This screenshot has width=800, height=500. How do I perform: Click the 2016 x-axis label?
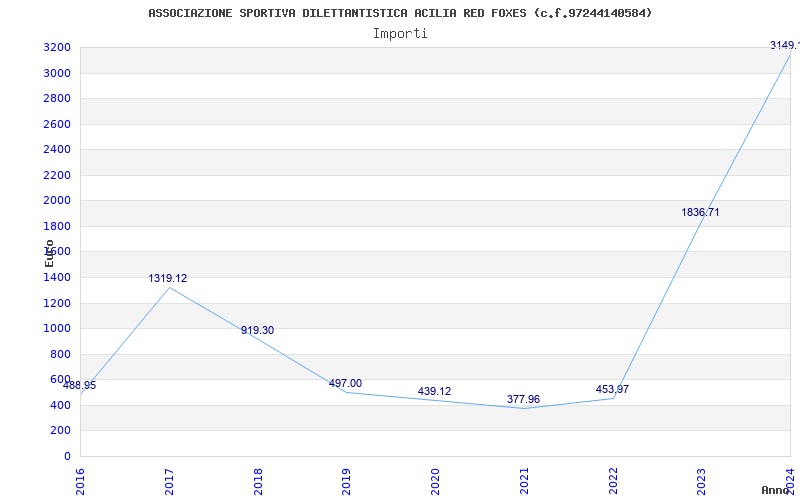(x=80, y=482)
